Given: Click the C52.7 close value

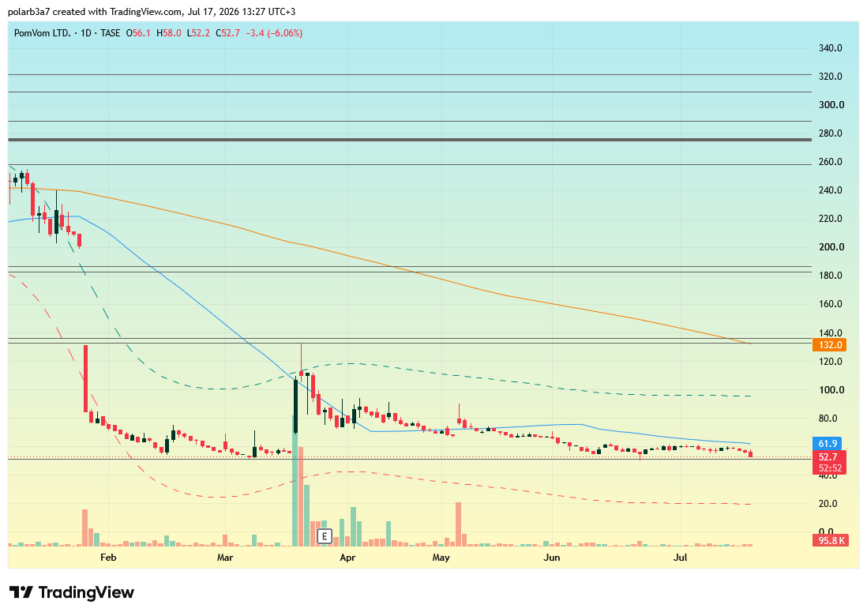Looking at the screenshot, I should click(227, 33).
